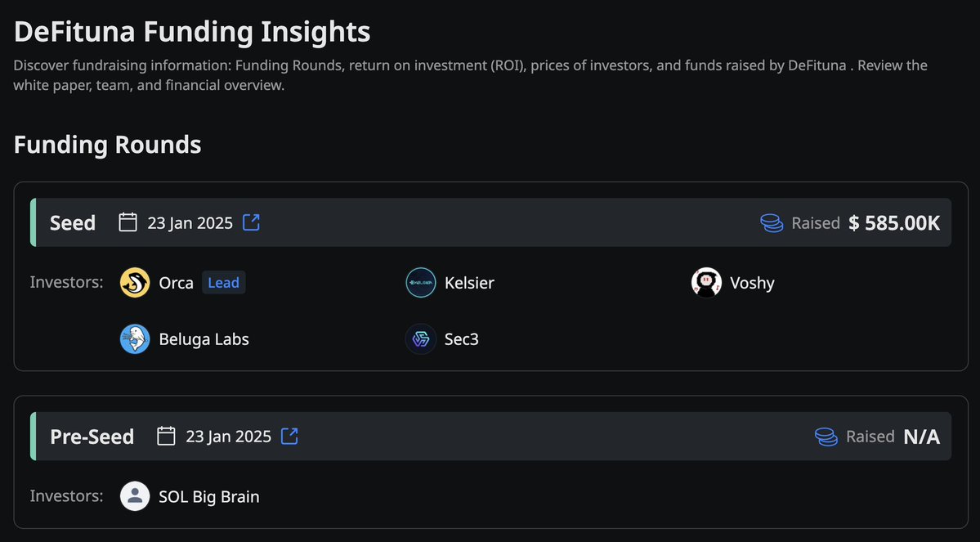Click the Lead badge next to Orca
This screenshot has height=542, width=980.
click(x=224, y=283)
